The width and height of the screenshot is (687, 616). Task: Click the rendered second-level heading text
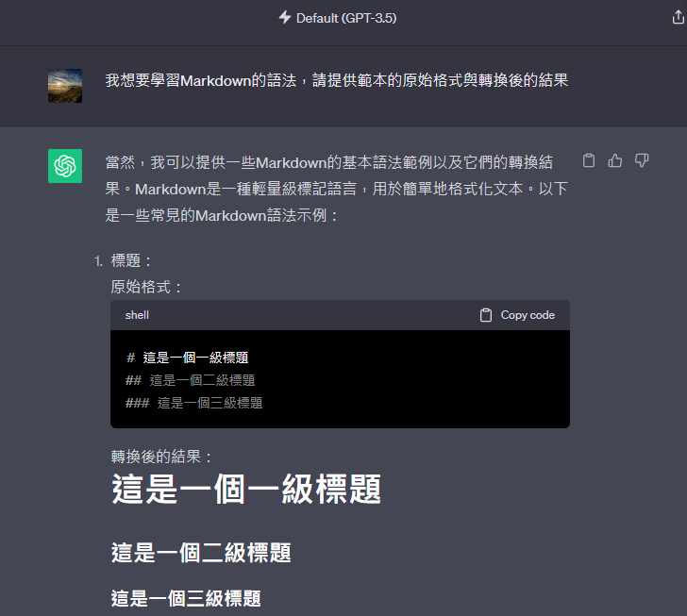click(201, 553)
